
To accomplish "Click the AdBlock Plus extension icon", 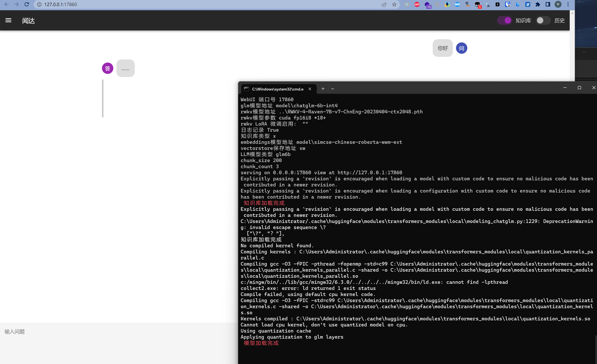I will click(417, 4).
